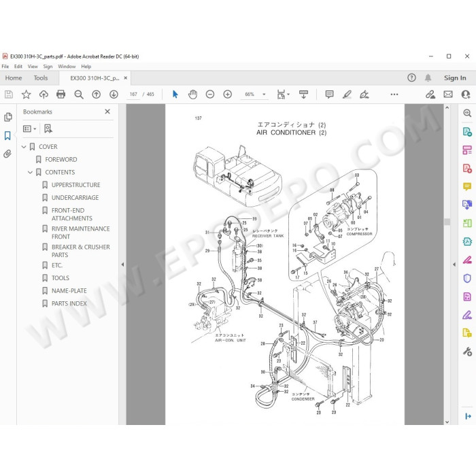
Task: Open Create PDF tool in right pane
Action: [467, 168]
